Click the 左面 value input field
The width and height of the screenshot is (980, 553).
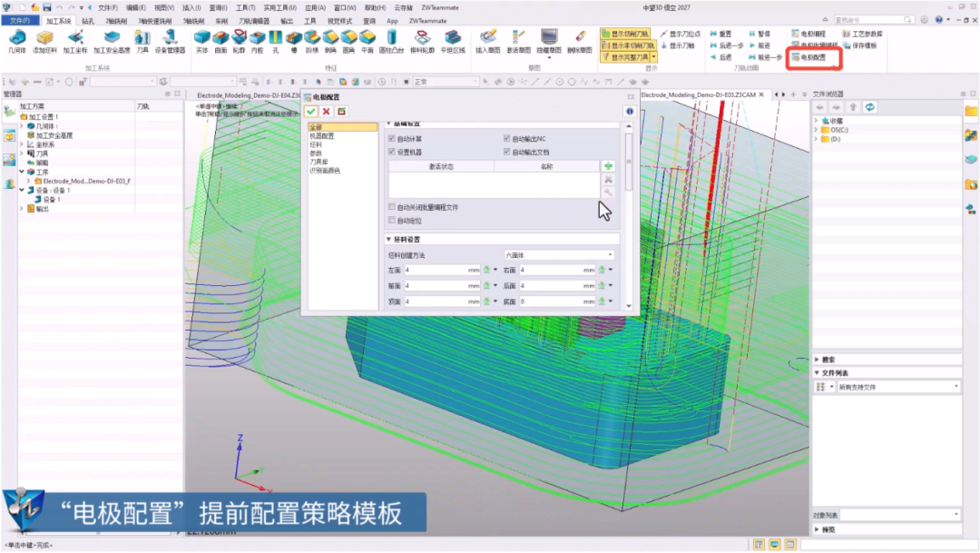(x=443, y=271)
